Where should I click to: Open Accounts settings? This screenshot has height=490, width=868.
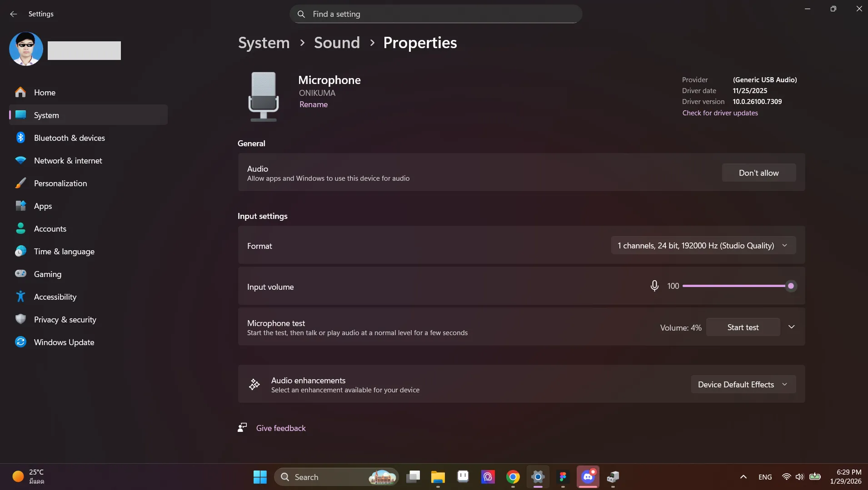88,228
